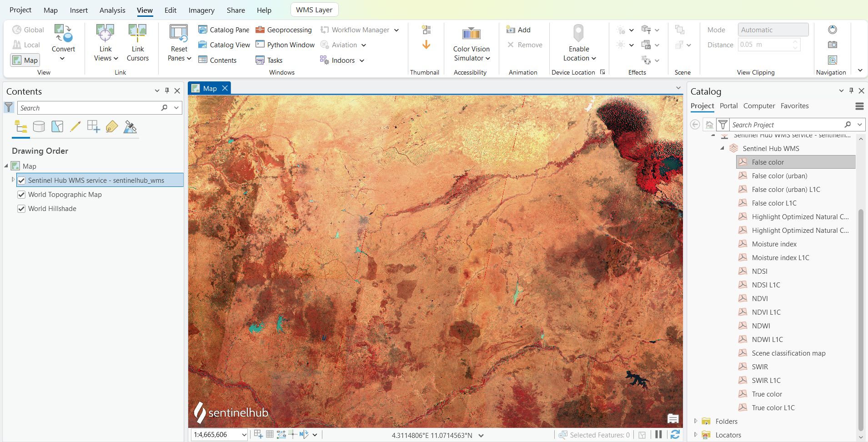Open Workflow Manager dropdown
868x442 pixels.
[x=396, y=30]
